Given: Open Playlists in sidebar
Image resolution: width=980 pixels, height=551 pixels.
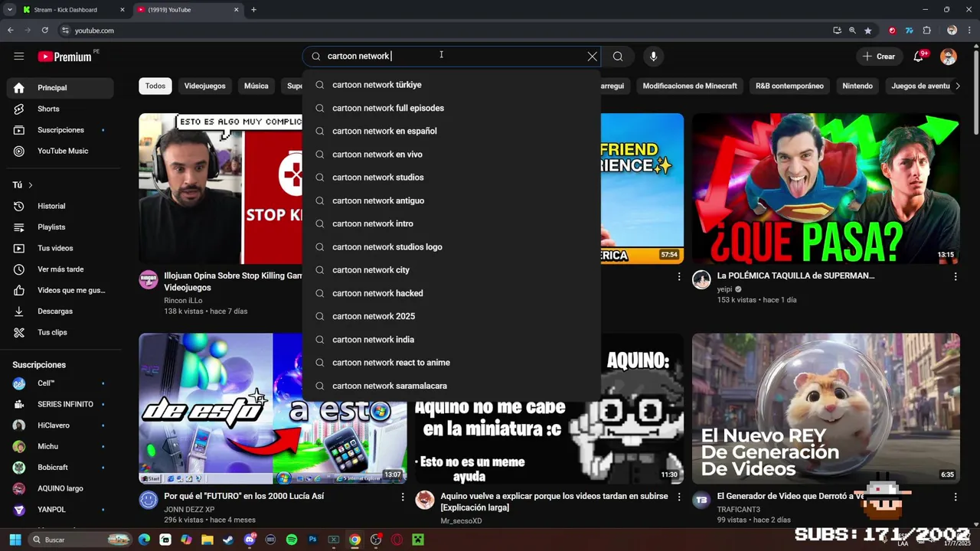Looking at the screenshot, I should tap(60, 227).
